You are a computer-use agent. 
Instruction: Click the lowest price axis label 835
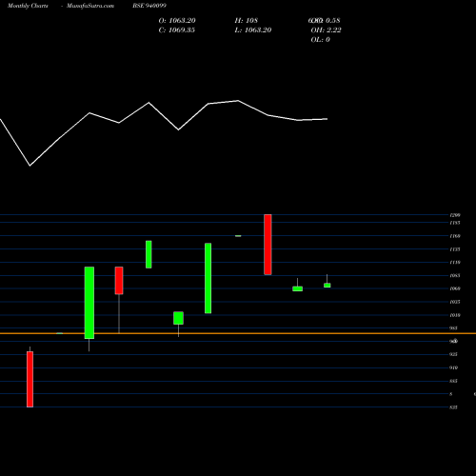point(453,407)
